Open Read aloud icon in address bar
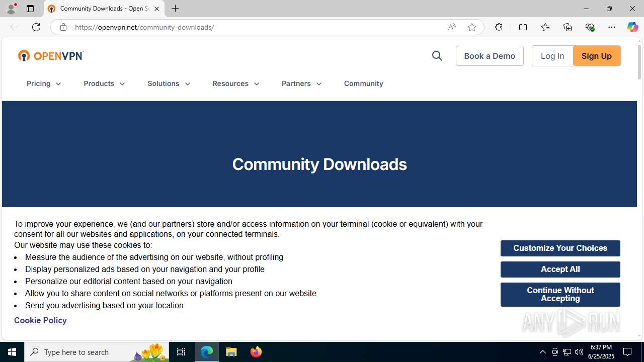Viewport: 644px width, 362px height. 452,27
